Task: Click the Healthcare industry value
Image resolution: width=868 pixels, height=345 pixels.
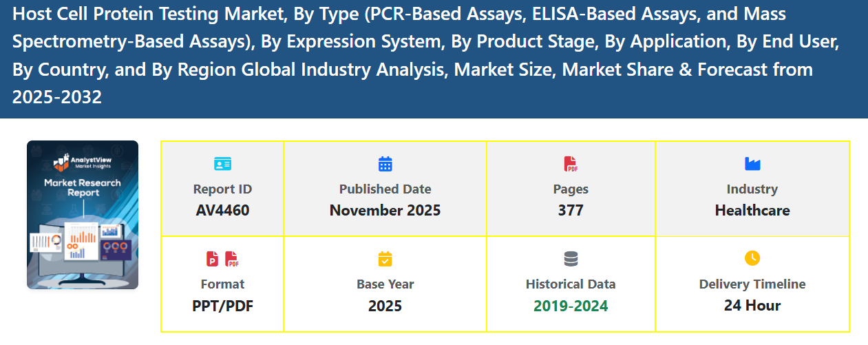Action: pos(752,211)
